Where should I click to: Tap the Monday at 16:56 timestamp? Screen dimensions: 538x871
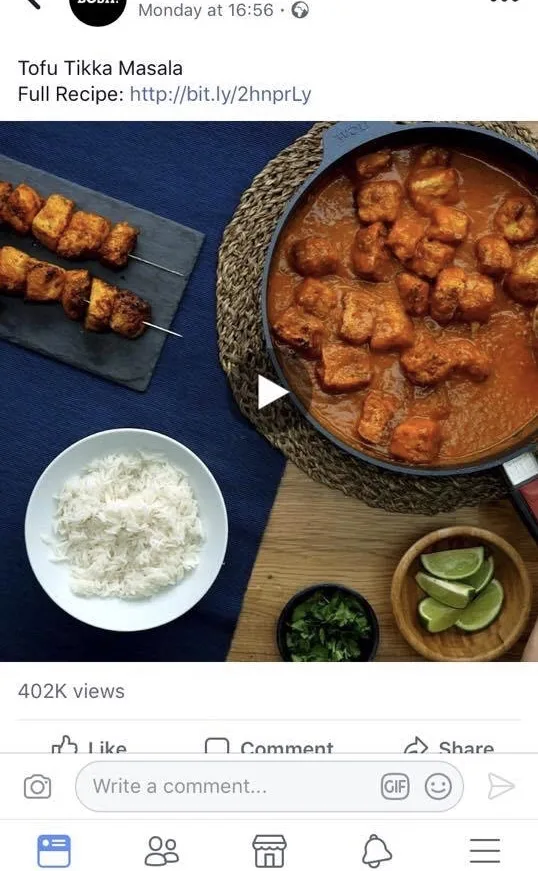point(206,10)
